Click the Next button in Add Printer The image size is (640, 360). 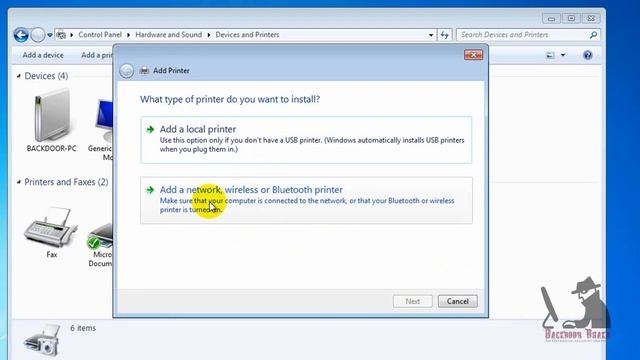(x=413, y=301)
